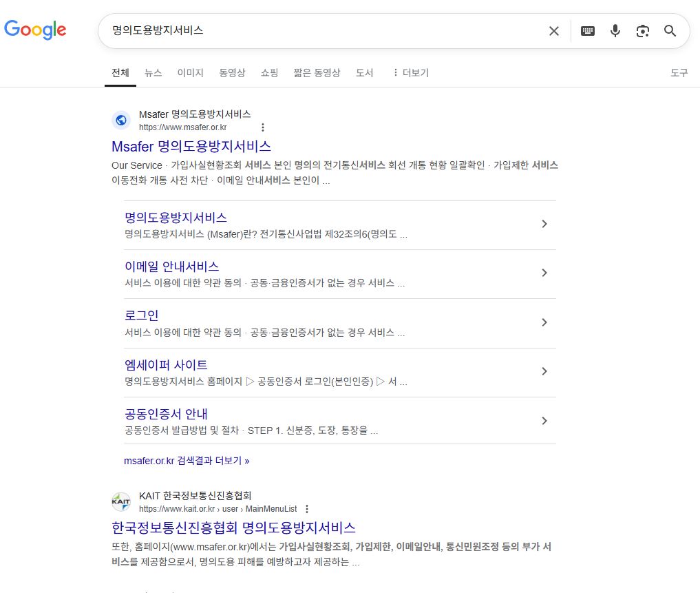Viewport: 700px width, 593px height.
Task: Open the Msafer 명의도용방지서비스 result title
Action: 191,146
